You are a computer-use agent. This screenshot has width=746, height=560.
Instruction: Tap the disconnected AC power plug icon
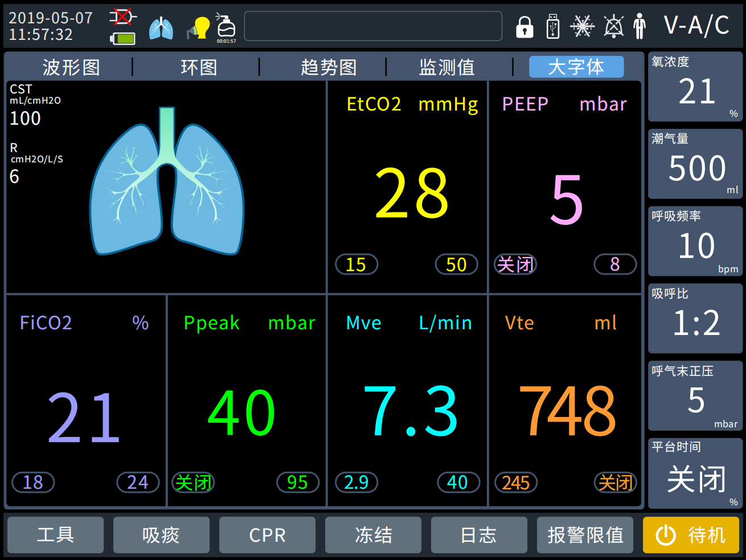coord(122,17)
